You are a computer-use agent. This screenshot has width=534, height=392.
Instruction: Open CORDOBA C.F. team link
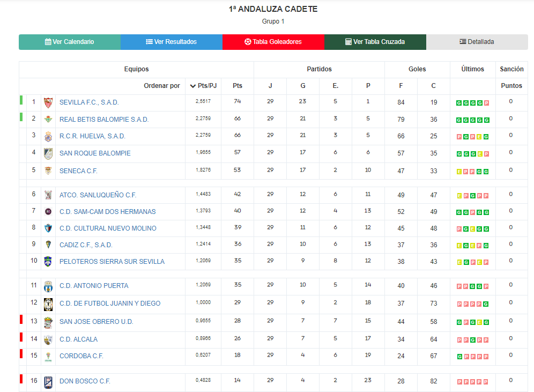click(x=81, y=356)
